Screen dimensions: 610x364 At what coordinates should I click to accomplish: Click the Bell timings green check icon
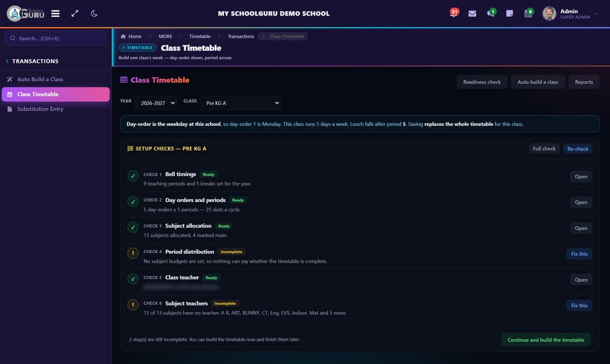[133, 175]
